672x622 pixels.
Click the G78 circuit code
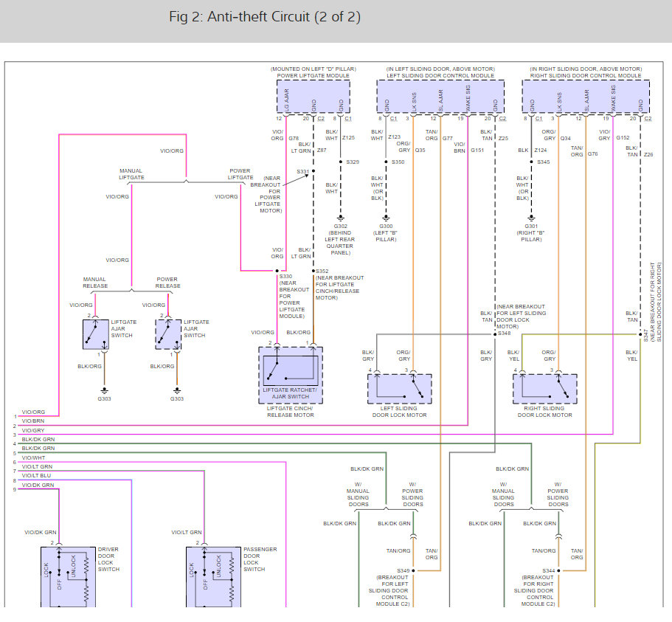(294, 139)
